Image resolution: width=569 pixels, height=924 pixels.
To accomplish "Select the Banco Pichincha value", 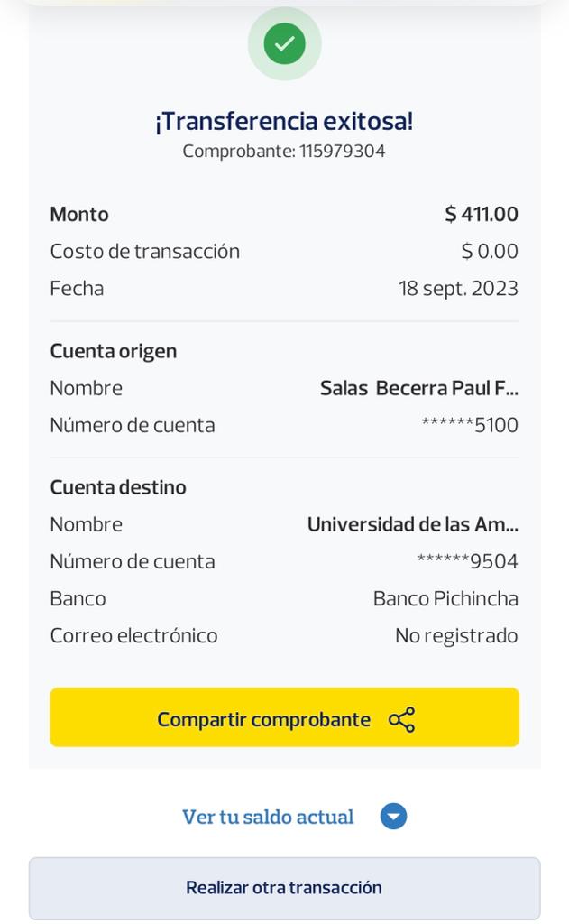I will pos(445,598).
